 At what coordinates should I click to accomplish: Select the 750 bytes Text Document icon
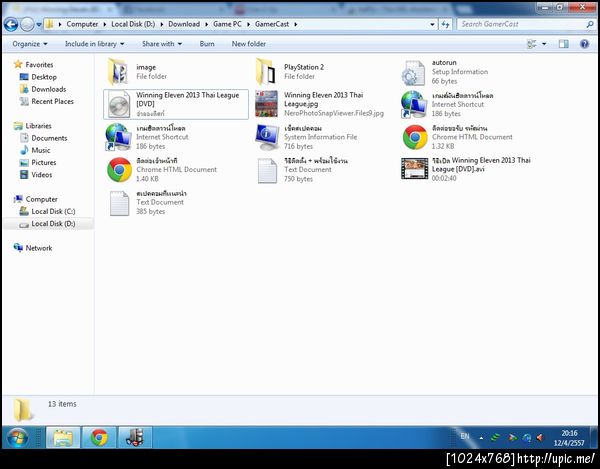point(267,171)
